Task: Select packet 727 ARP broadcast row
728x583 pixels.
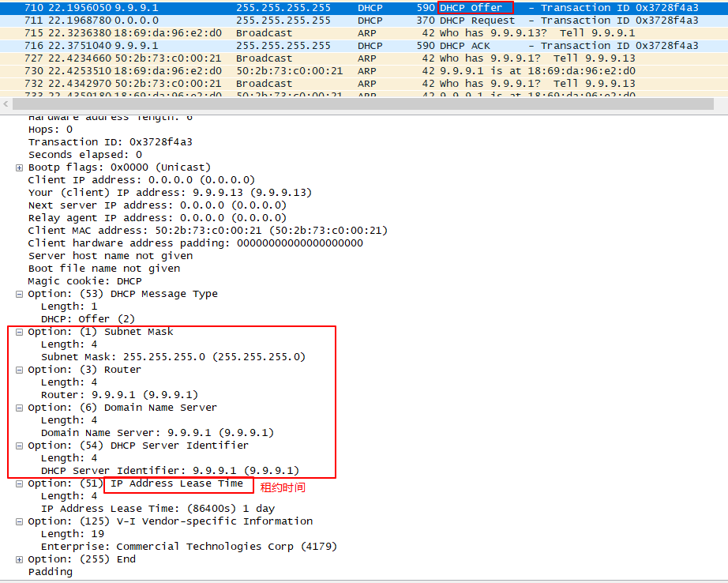Action: (364, 58)
